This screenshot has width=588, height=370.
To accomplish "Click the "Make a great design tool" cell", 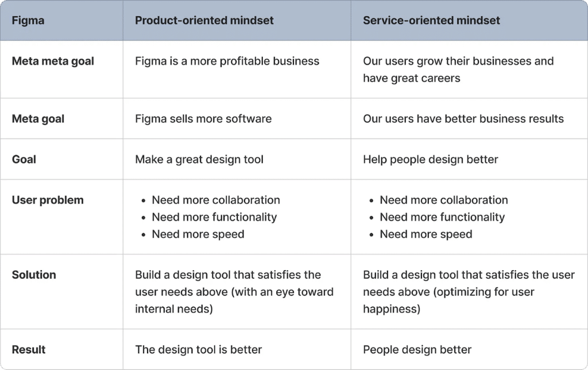I will (199, 159).
